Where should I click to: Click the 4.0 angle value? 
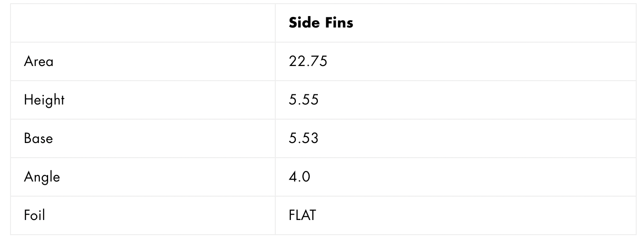click(x=299, y=177)
